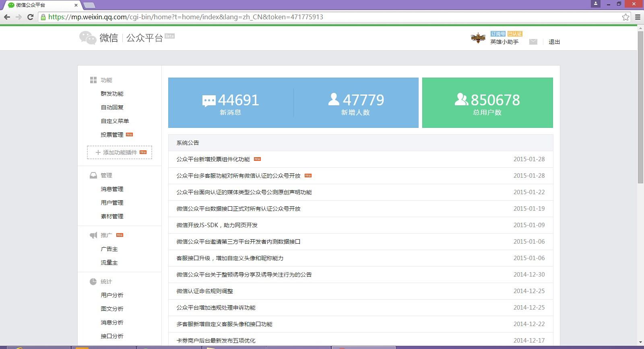Click the green lock icon in the address bar
This screenshot has width=644, height=349.
coord(43,17)
